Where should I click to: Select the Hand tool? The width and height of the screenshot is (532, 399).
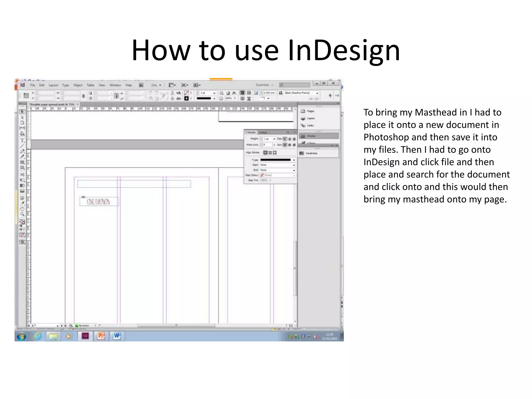tap(22, 209)
